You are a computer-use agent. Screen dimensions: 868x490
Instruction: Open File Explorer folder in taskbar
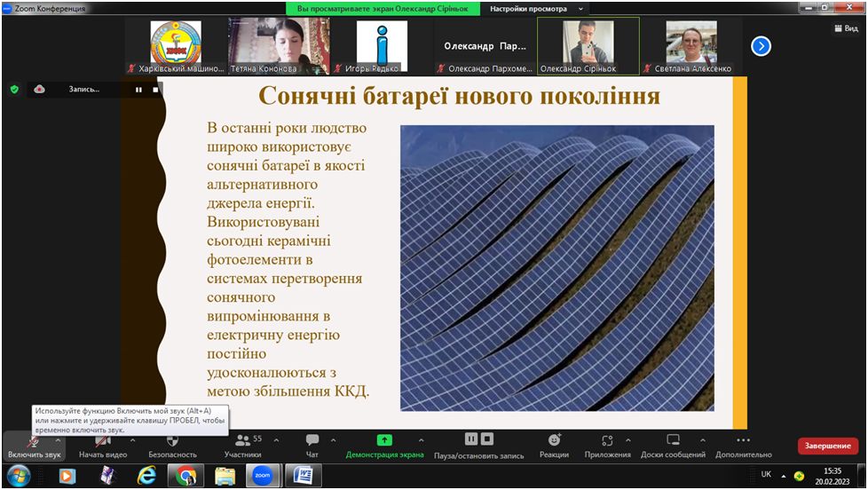(x=225, y=476)
